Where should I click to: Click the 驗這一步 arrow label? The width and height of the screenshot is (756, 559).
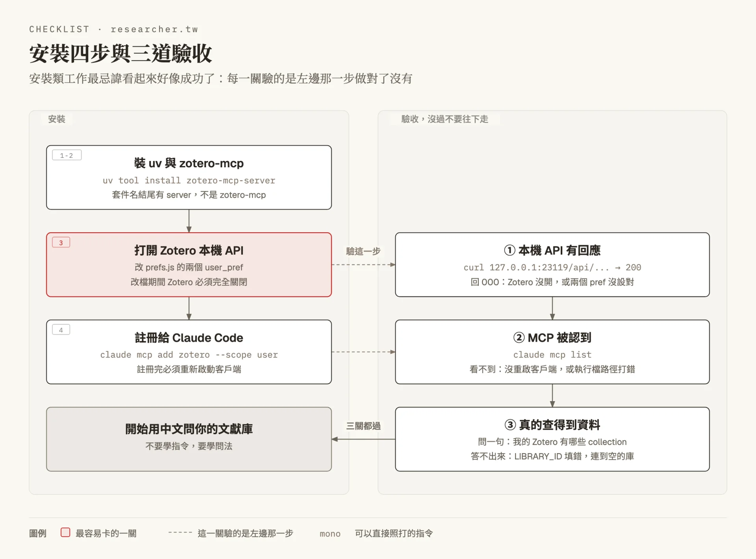tap(363, 251)
